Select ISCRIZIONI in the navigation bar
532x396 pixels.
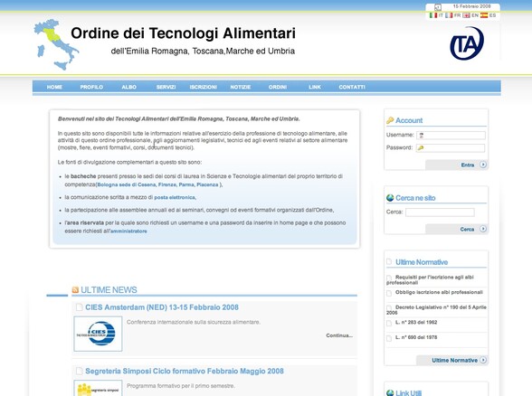coord(204,87)
